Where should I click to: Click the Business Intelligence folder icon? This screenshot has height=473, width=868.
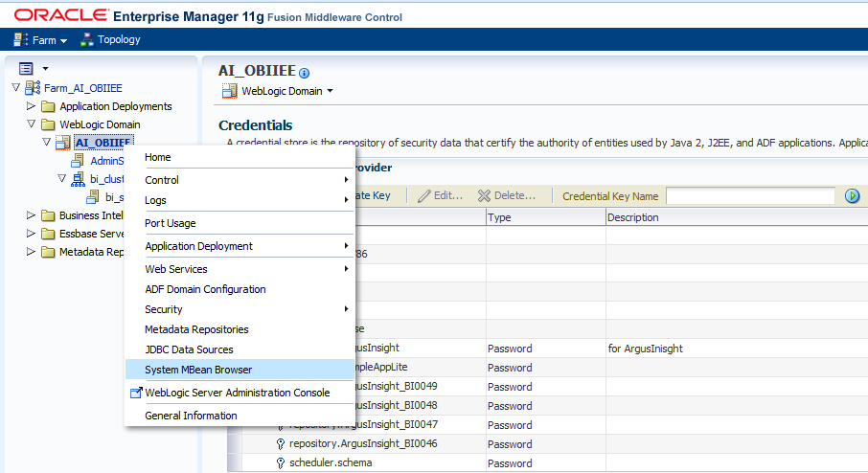point(49,215)
